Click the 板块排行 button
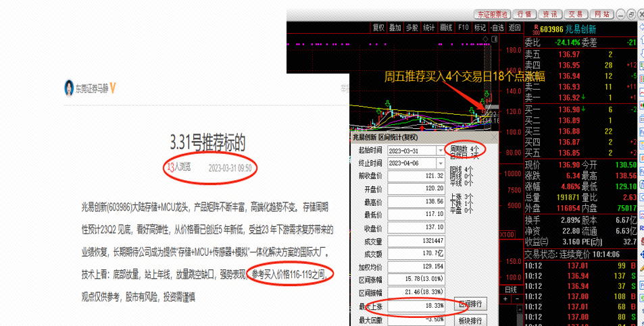The image size is (644, 326). (470, 321)
